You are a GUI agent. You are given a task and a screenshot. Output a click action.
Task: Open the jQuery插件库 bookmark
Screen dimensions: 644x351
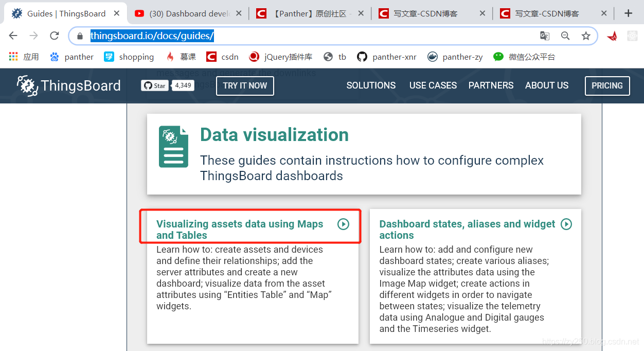pyautogui.click(x=281, y=57)
